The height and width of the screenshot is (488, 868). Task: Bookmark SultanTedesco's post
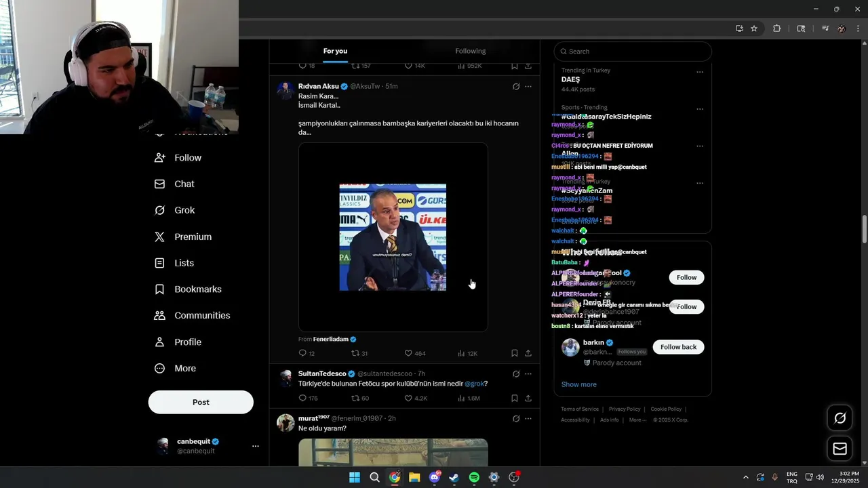(x=515, y=399)
